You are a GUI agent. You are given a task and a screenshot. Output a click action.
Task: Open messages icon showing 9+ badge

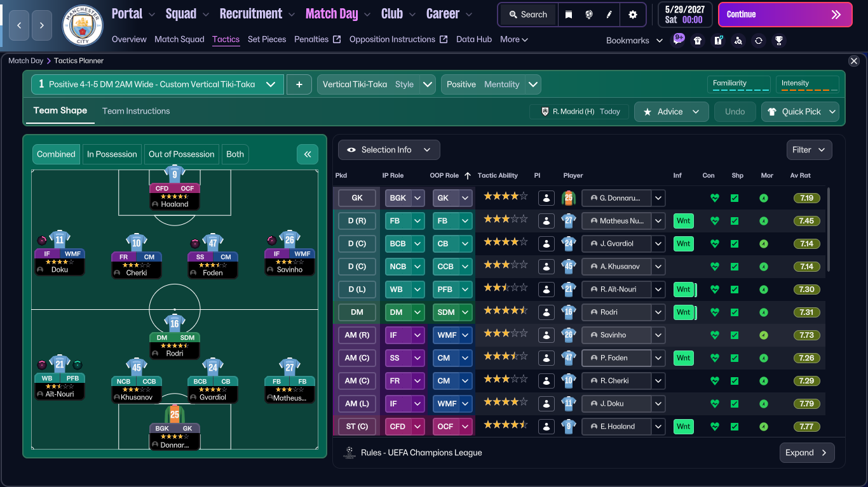pos(679,39)
